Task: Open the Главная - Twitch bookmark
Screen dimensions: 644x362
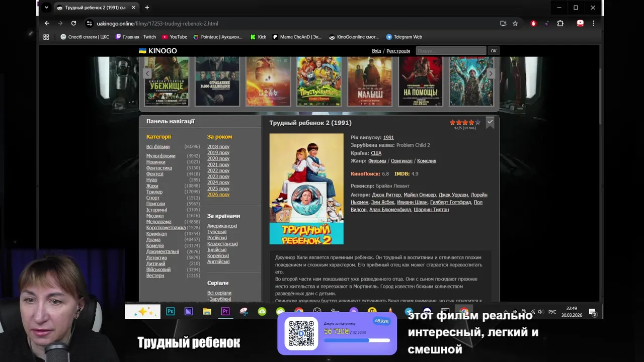Action: [x=136, y=37]
